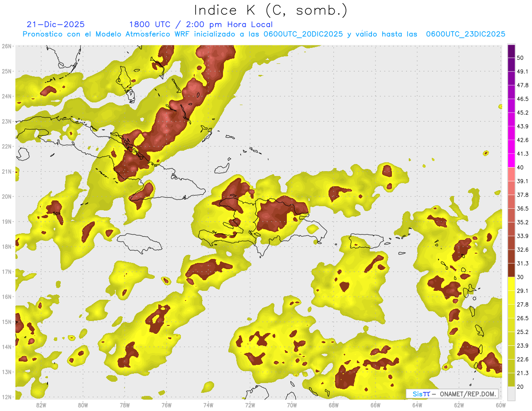Click the latitude axis label "18N"
The height and width of the screenshot is (411, 532).
click(x=7, y=247)
